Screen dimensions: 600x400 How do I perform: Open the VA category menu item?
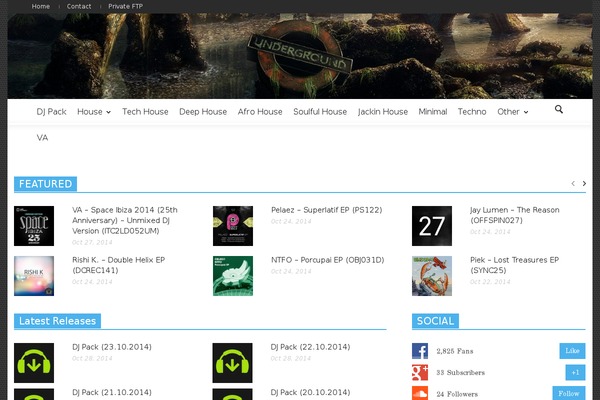[42, 138]
